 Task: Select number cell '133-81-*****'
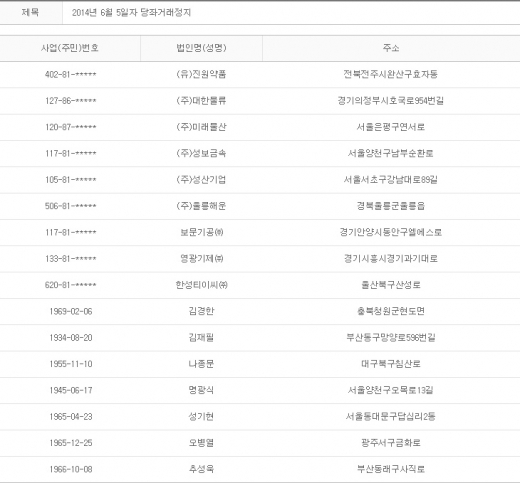click(x=71, y=259)
